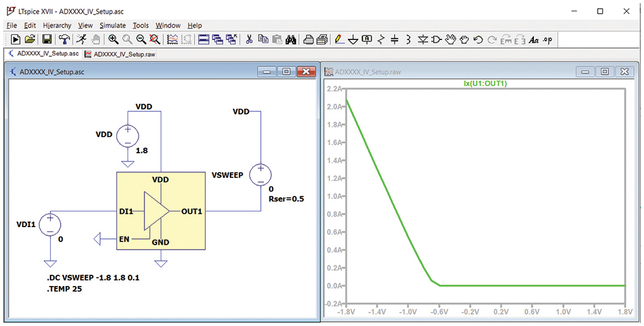Click the Pick Visible Traces waveform icon

tap(173, 39)
